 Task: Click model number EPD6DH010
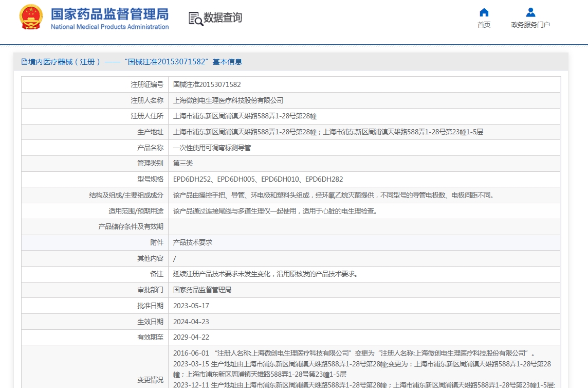280,179
